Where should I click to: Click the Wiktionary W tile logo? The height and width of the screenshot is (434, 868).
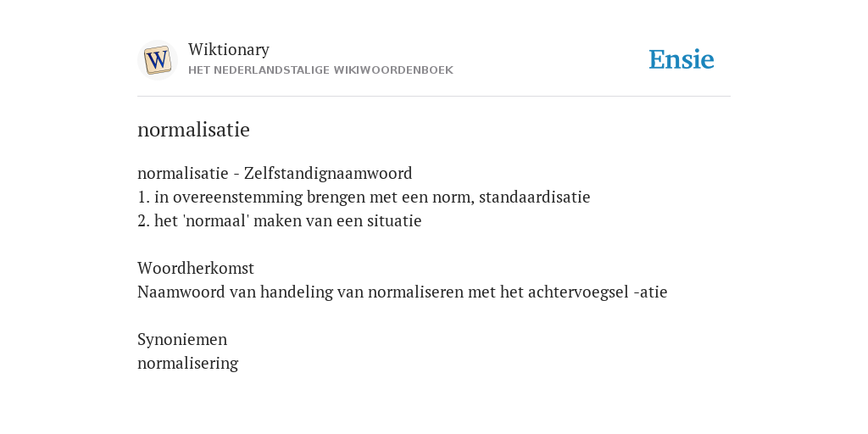pos(157,60)
